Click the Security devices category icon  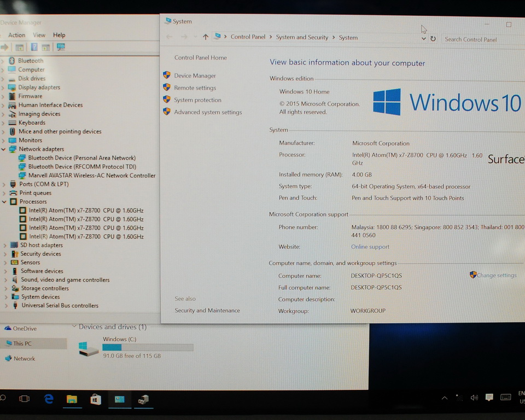15,254
